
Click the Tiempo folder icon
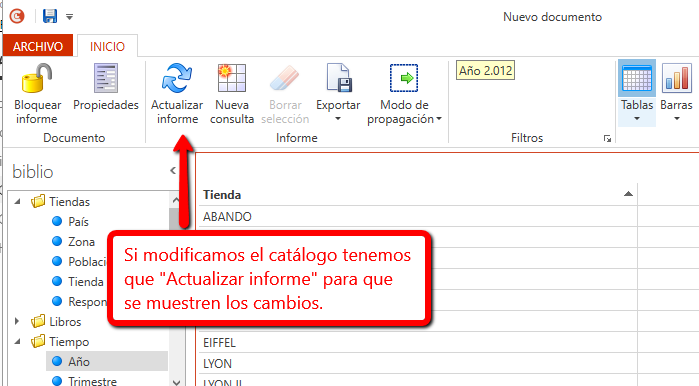(38, 341)
